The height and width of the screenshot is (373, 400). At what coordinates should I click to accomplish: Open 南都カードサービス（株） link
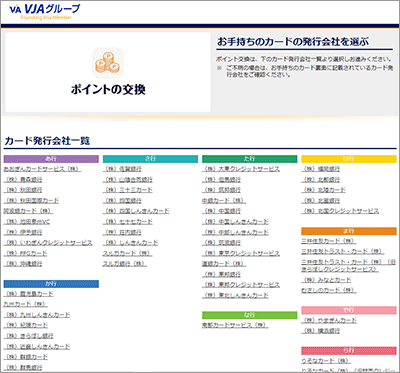coord(235,325)
